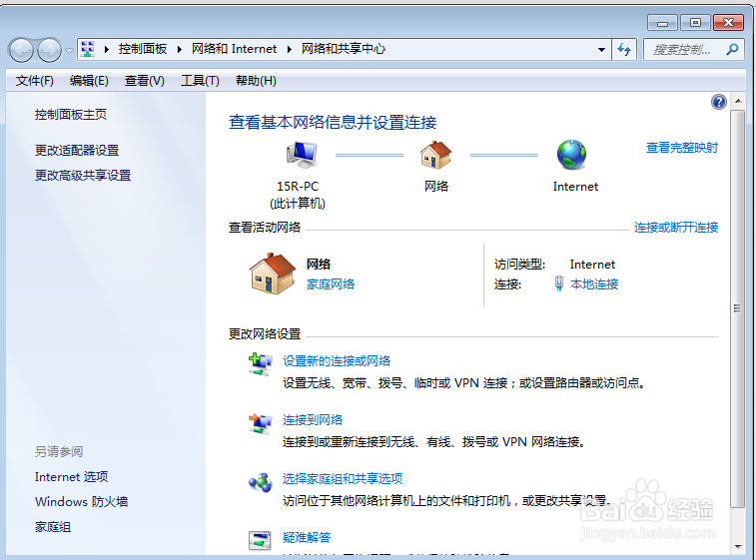Expand arrow before 网络和 Internet in breadcrumb
This screenshot has height=560, width=756.
tap(180, 49)
